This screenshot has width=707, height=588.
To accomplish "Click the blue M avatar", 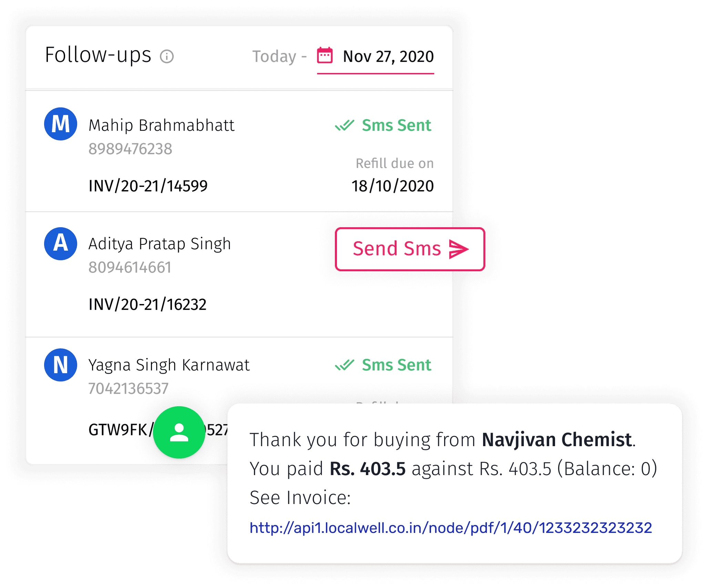I will coord(61,124).
